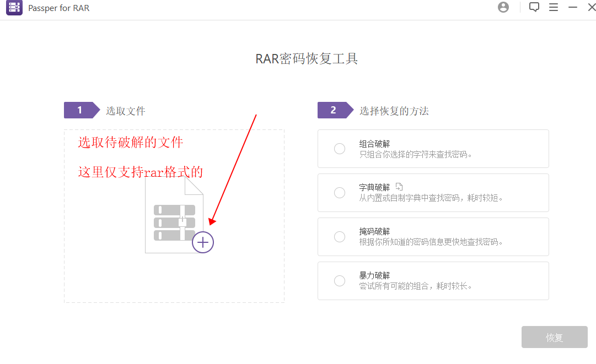Select the 组合破解 radio button
This screenshot has width=596, height=364.
click(340, 149)
